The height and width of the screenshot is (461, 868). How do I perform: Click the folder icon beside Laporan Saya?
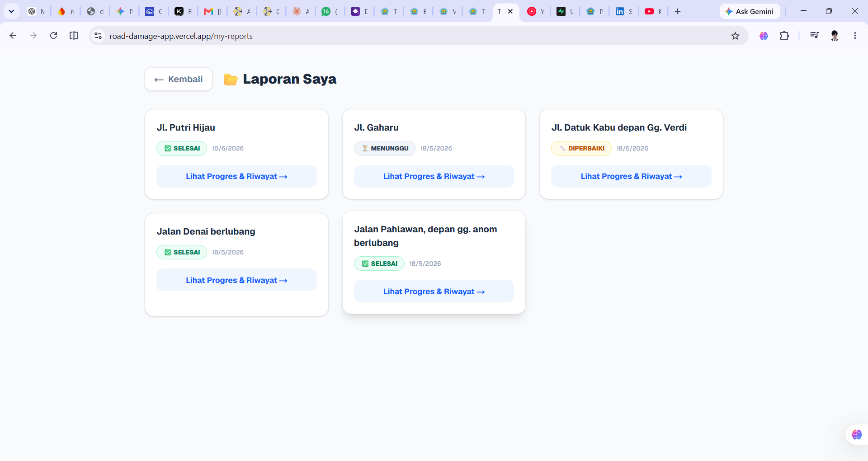tap(231, 80)
